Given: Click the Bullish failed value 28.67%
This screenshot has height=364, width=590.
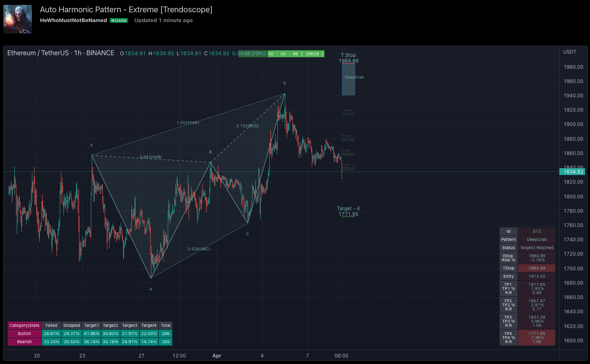Looking at the screenshot, I should 52,334.
